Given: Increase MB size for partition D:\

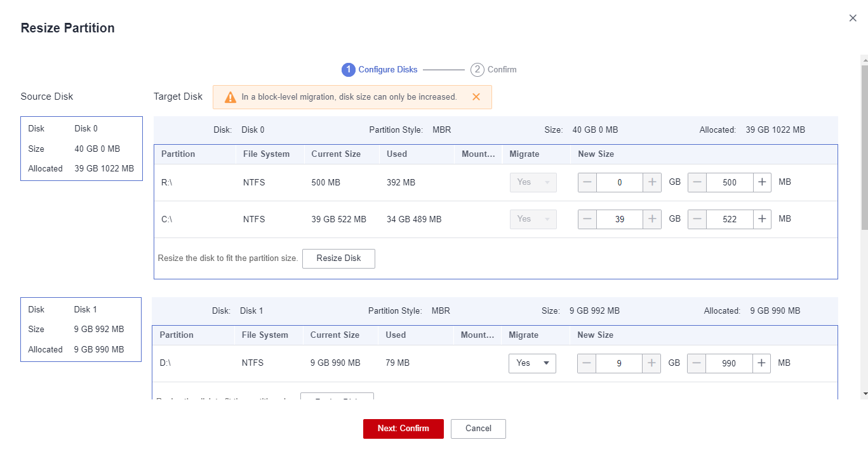Looking at the screenshot, I should (761, 363).
